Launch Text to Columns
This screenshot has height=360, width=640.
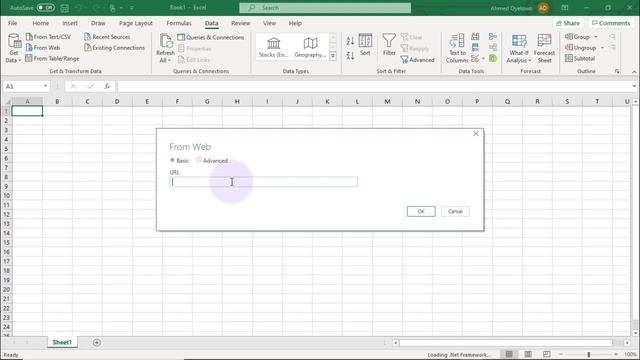pos(457,48)
